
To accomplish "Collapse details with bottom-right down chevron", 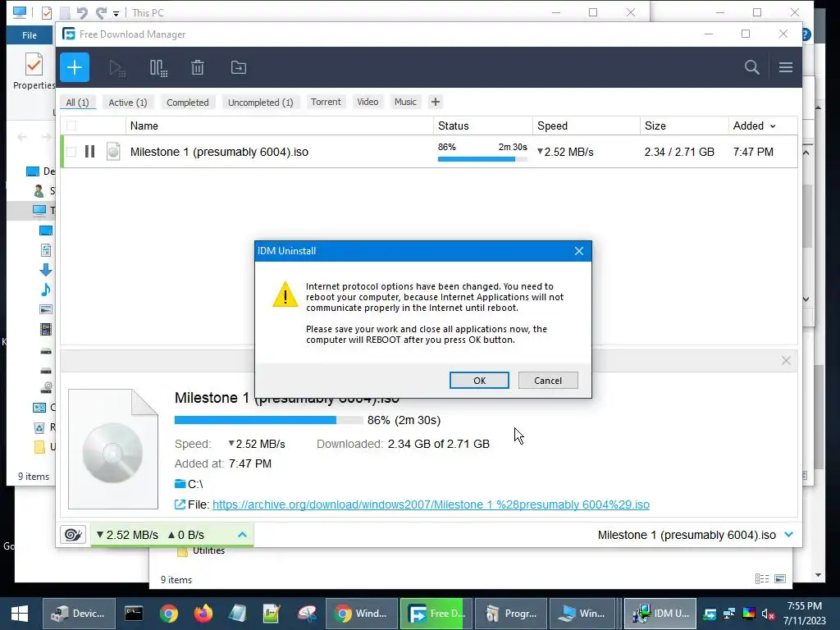I will click(788, 535).
